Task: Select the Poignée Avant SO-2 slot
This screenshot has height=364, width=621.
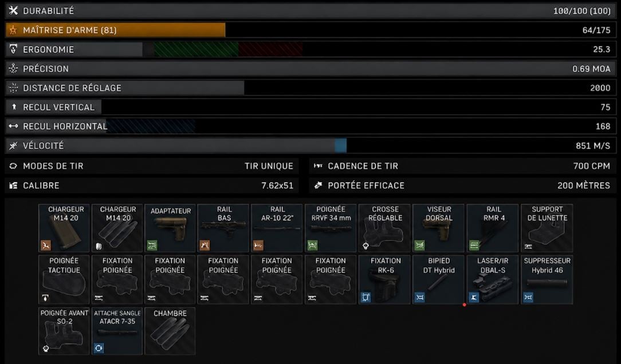Action: (64, 331)
